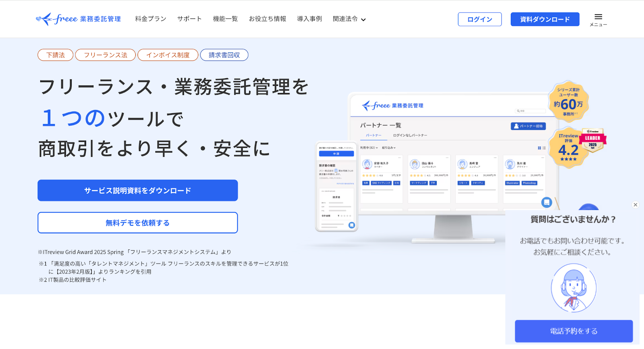Click the ログイン button
Image resolution: width=644 pixels, height=349 pixels.
(479, 19)
